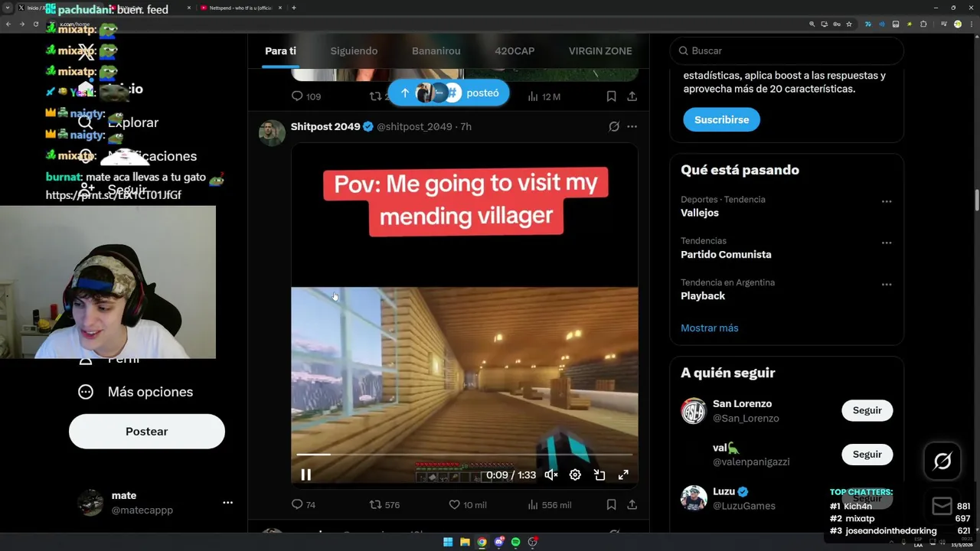Screen dimensions: 980x551
Task: Switch to the Siguiendo tab
Action: click(x=354, y=51)
